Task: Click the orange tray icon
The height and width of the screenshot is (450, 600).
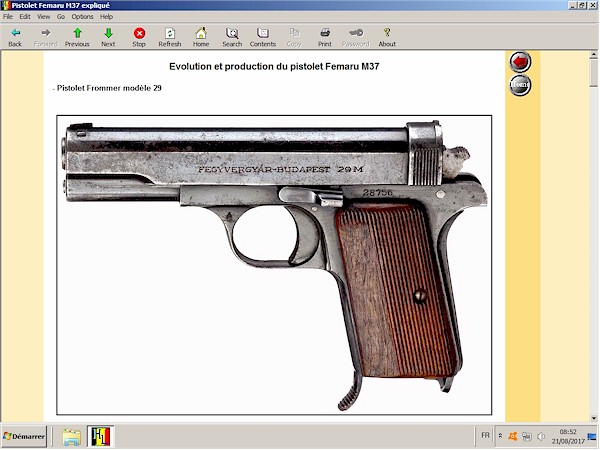Action: (513, 436)
